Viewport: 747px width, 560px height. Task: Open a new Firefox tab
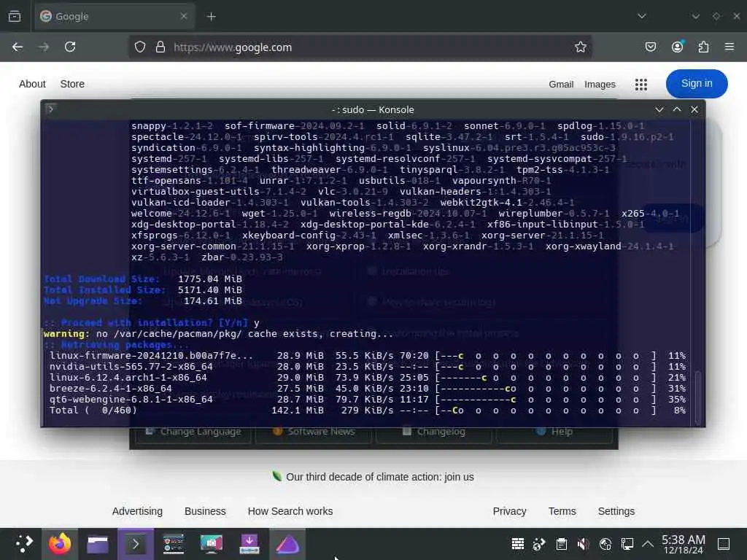pos(211,17)
